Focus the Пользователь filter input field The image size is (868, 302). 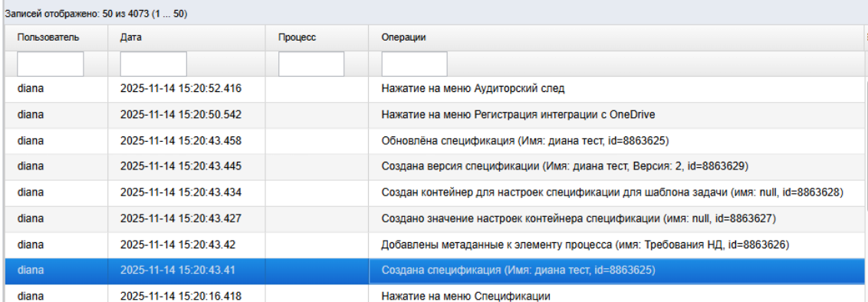coord(51,64)
